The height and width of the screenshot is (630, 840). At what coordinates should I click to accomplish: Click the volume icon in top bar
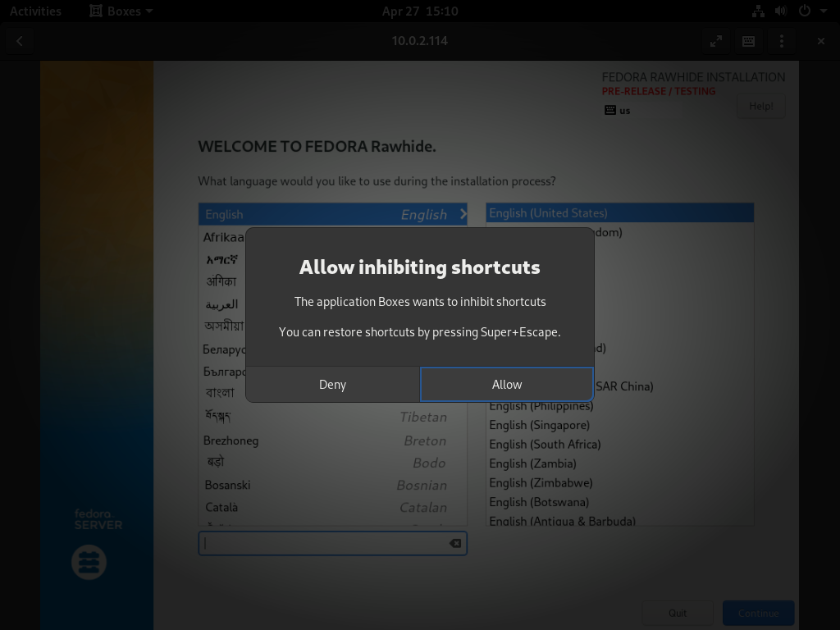point(781,11)
